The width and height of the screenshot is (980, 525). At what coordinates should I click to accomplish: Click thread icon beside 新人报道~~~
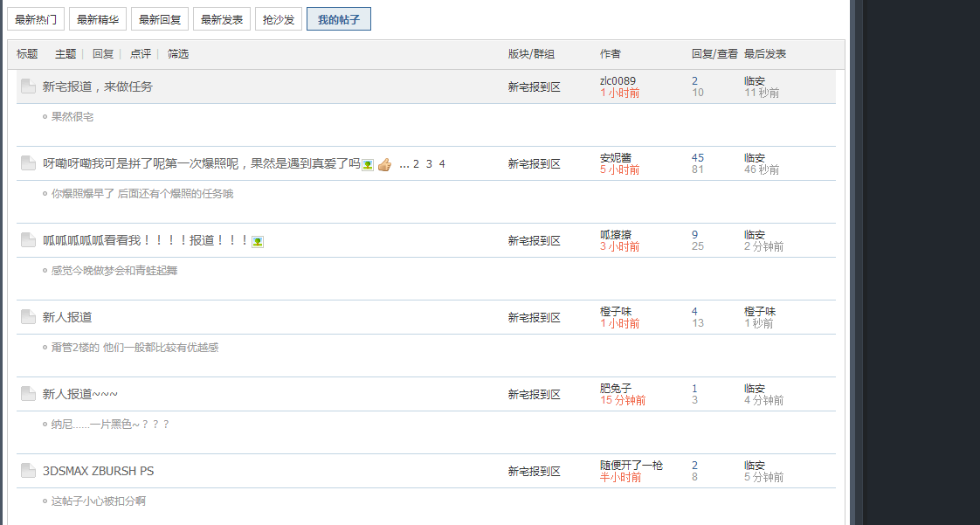(28, 394)
